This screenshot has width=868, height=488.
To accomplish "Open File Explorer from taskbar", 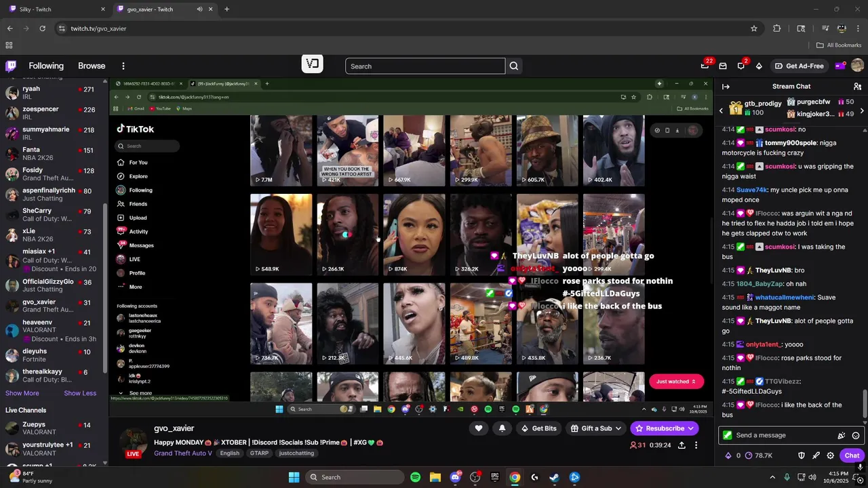I will pyautogui.click(x=435, y=477).
